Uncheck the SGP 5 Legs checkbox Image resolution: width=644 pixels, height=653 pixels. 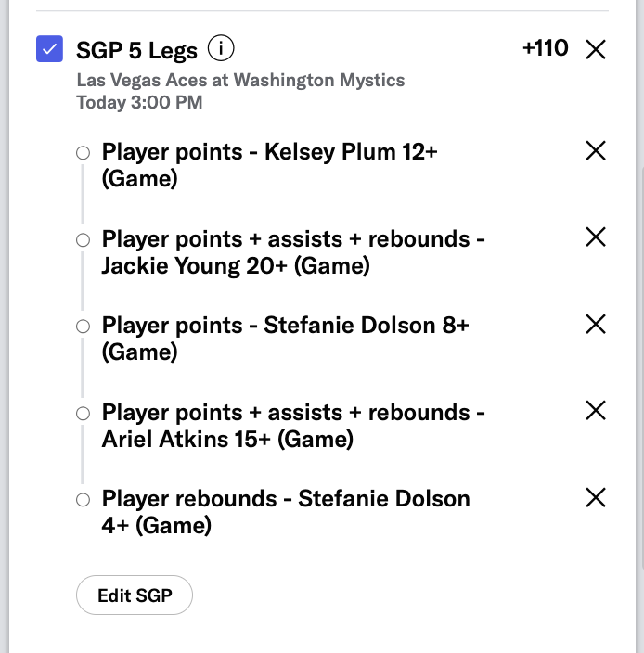coord(49,49)
